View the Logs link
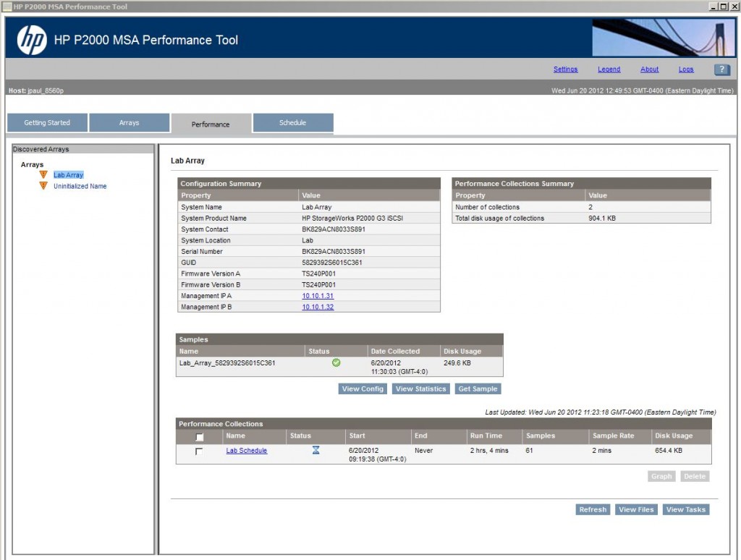This screenshot has height=560, width=741. pos(686,69)
